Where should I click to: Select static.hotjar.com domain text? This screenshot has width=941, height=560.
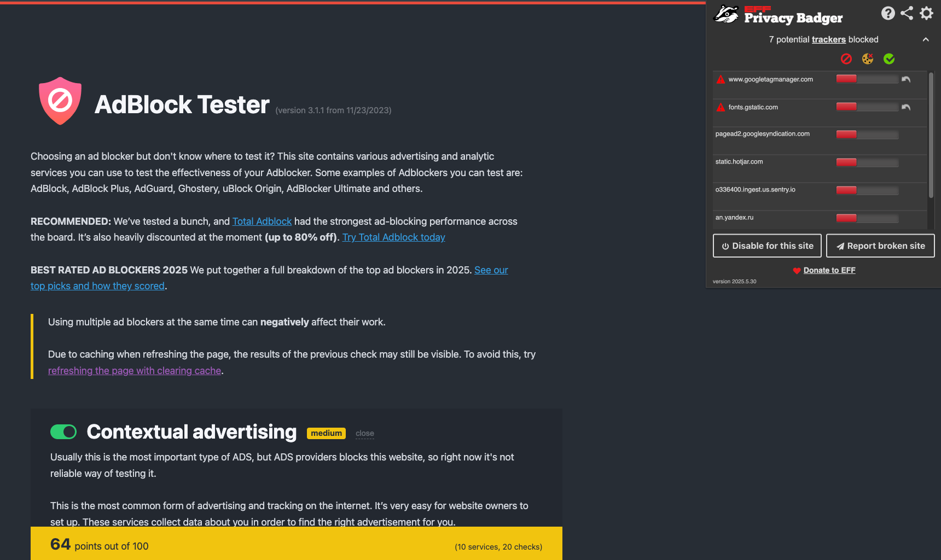tap(739, 162)
